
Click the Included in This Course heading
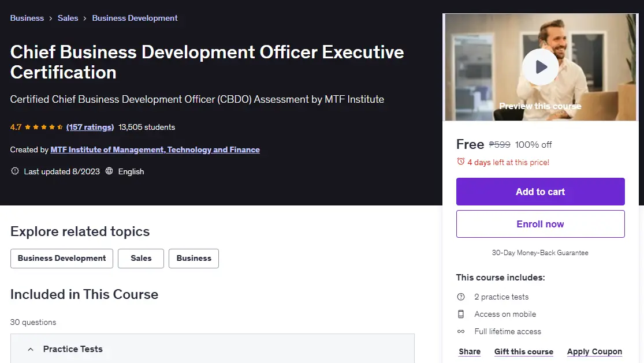tap(84, 294)
